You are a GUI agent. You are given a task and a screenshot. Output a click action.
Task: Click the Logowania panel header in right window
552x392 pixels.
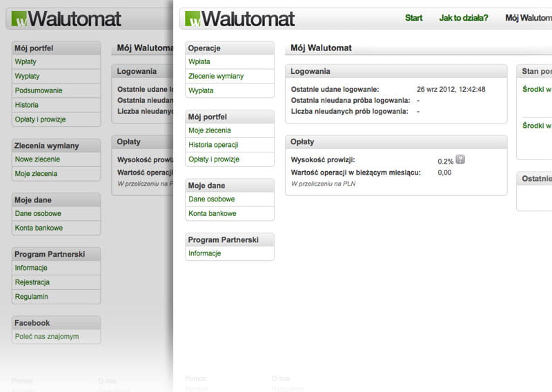[396, 72]
